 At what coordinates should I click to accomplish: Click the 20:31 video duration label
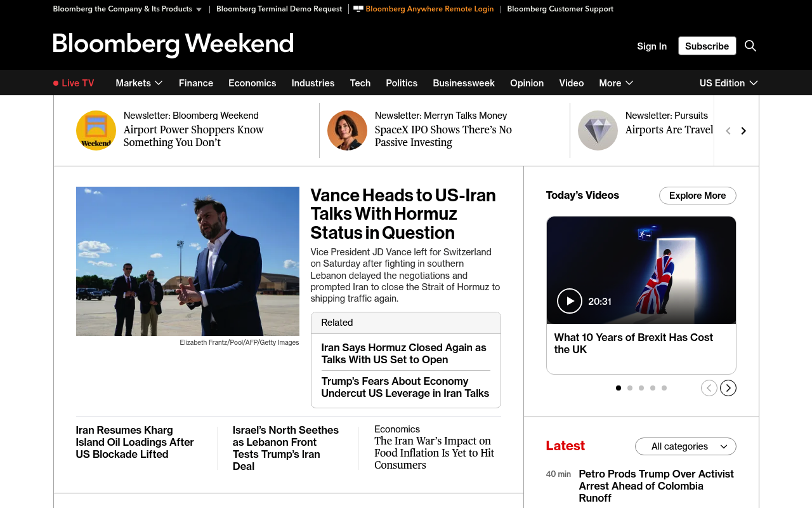click(599, 302)
